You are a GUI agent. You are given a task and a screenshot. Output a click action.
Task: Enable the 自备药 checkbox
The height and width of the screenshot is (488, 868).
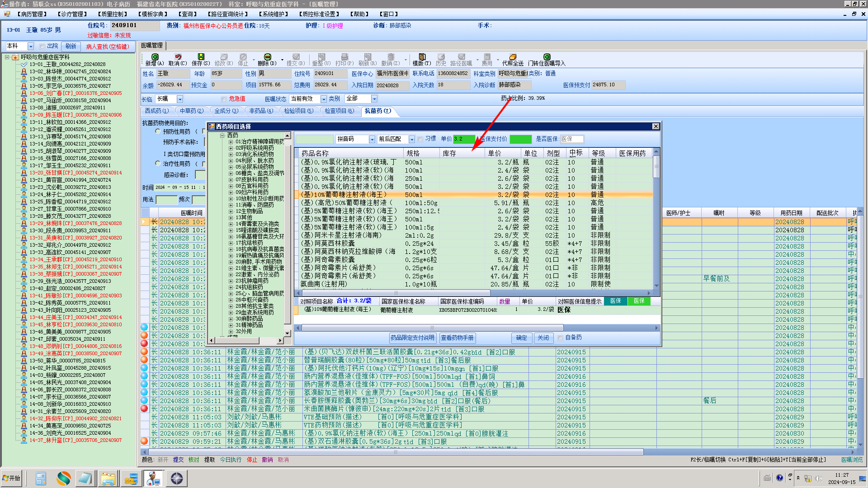561,338
